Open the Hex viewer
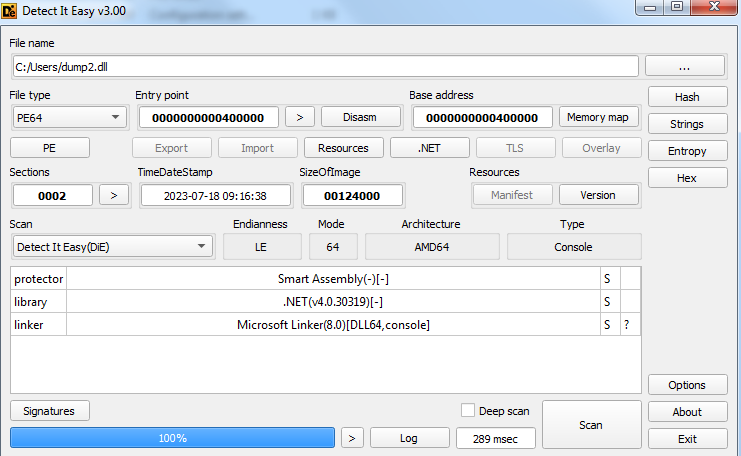This screenshot has height=456, width=741. (x=687, y=178)
